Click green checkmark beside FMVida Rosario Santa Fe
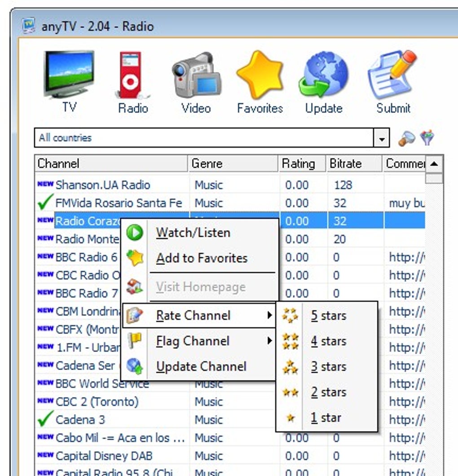 point(45,202)
